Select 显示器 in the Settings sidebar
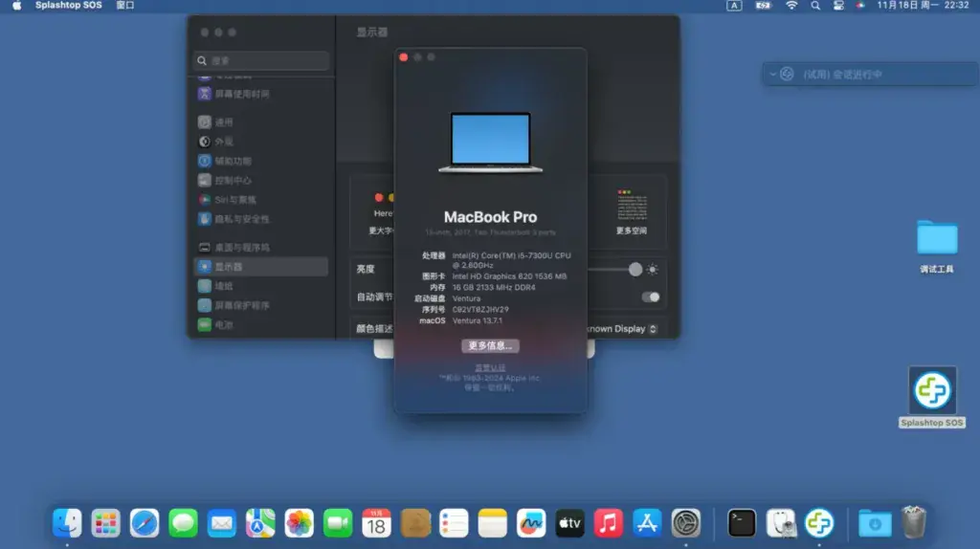Screen dimensions: 980x549 click(x=260, y=267)
